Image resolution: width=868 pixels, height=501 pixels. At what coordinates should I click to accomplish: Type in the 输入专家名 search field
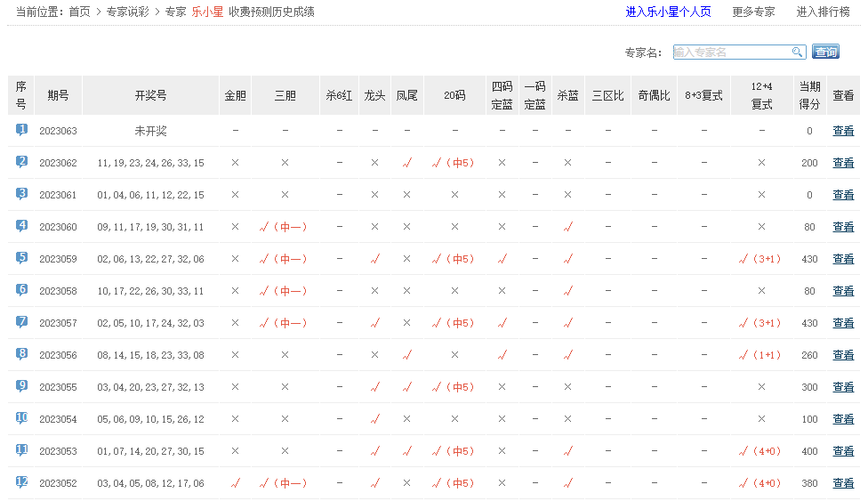731,53
